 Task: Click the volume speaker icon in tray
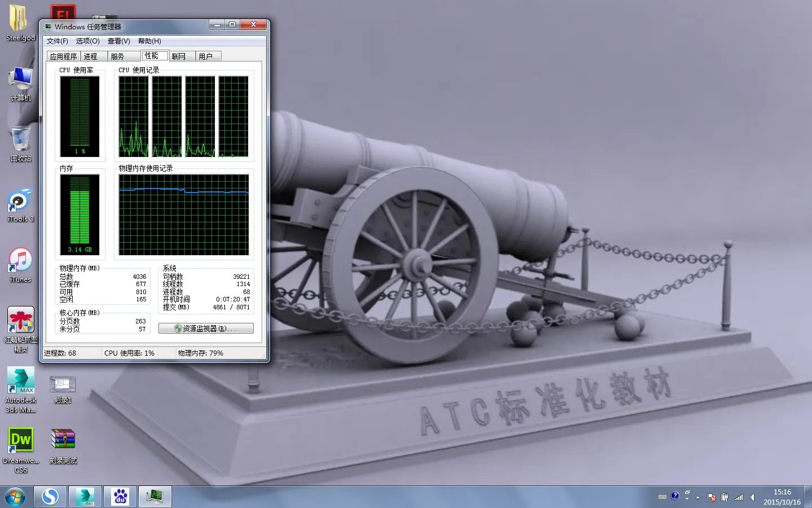click(752, 497)
